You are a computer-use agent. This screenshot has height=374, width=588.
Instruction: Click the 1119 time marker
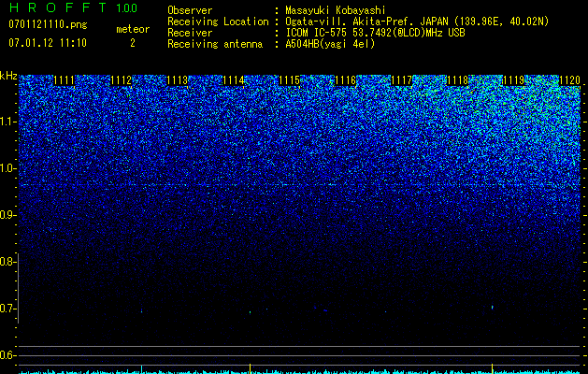click(514, 80)
